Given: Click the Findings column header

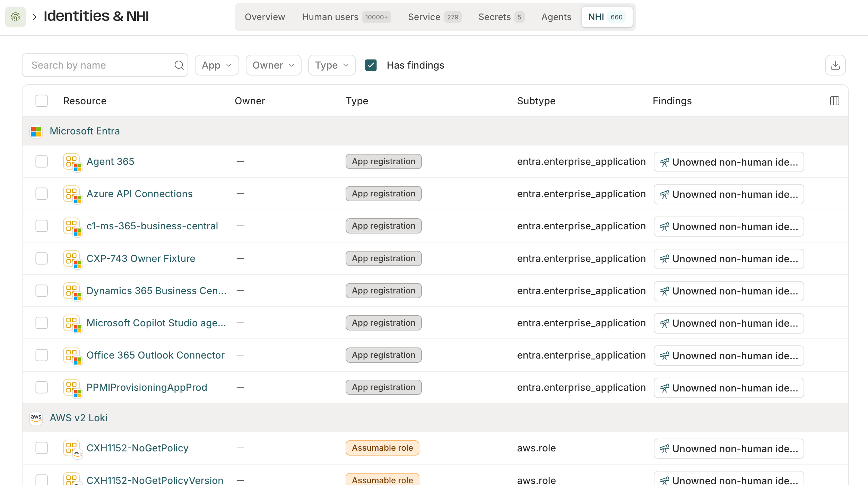Looking at the screenshot, I should click(672, 101).
